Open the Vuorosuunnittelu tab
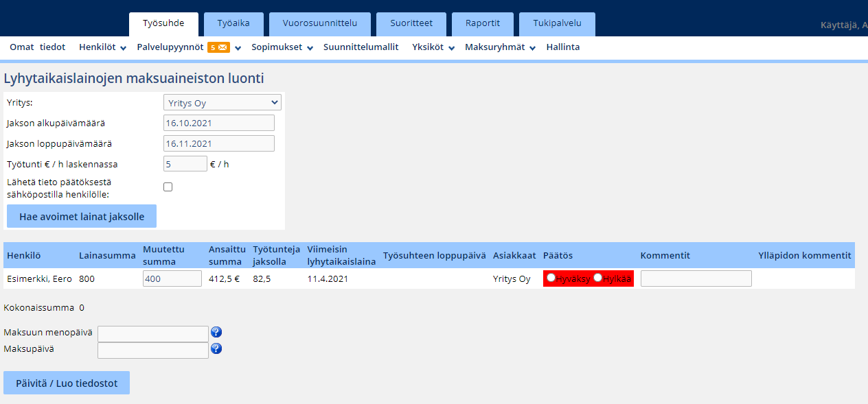The image size is (868, 404). click(x=320, y=24)
